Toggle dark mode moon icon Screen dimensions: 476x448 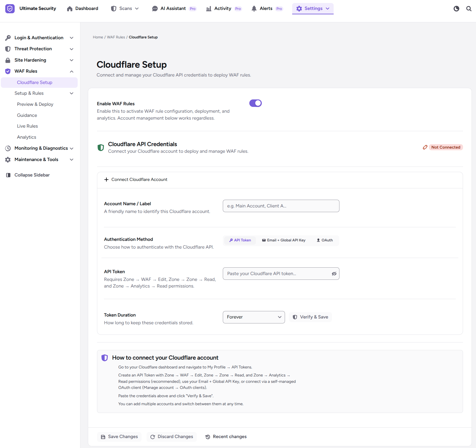pyautogui.click(x=456, y=9)
